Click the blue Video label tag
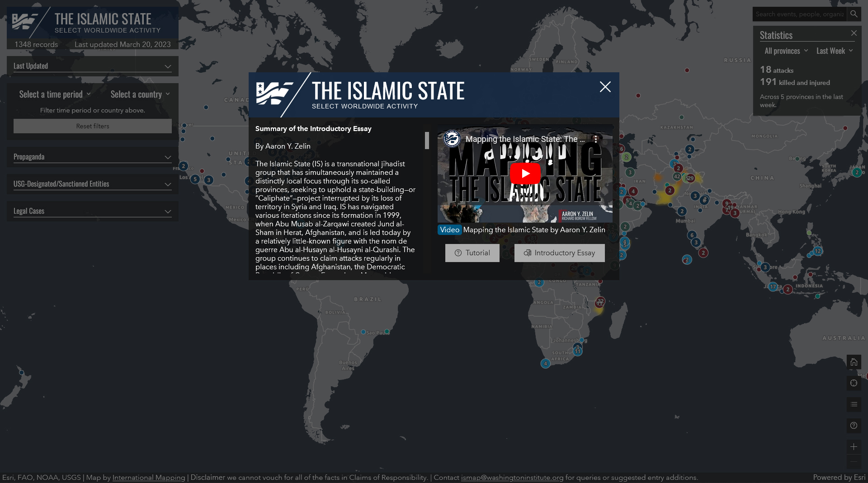The image size is (868, 483). 449,230
